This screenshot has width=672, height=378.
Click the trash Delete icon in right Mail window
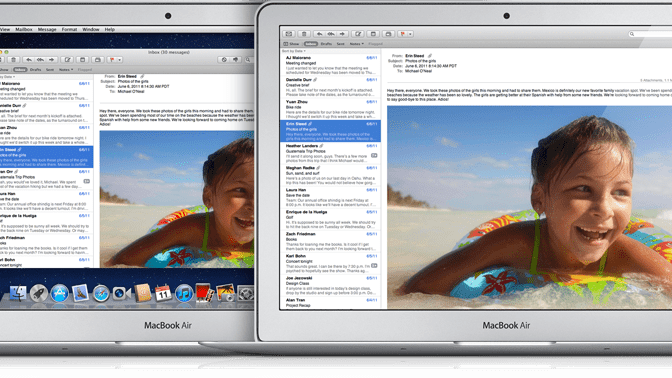(304, 34)
